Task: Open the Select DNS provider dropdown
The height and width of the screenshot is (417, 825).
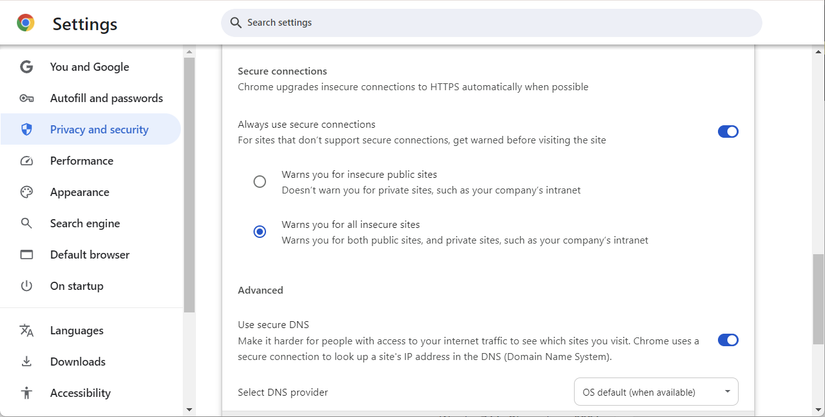Action: [x=656, y=392]
